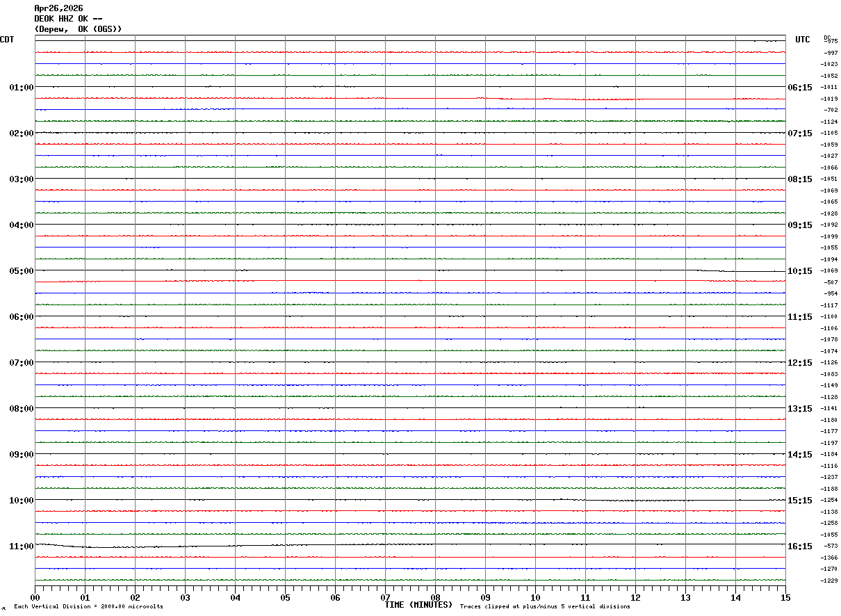
Task: Click the 04:00 CDT time label
Action: (22, 225)
